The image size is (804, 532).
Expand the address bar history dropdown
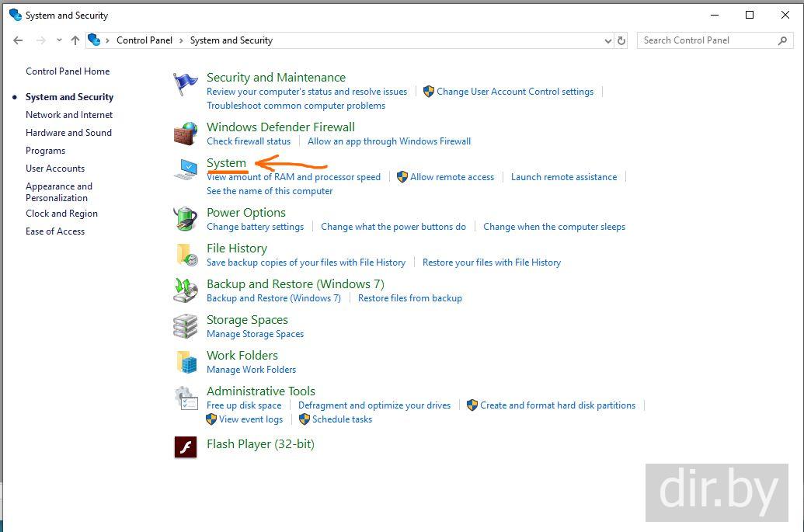point(608,40)
